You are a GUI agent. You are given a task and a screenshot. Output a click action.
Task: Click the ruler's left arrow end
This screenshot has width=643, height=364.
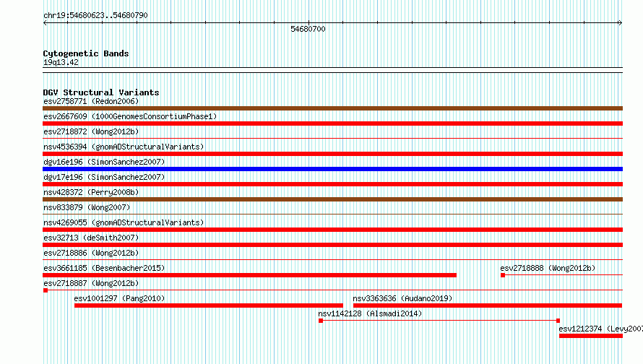[45, 23]
